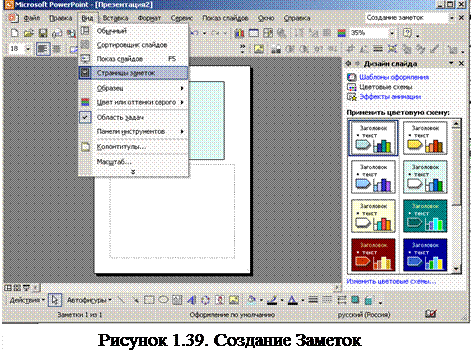Start slide show from bottom-left view button
This screenshot has height=362, width=471.
point(26,288)
